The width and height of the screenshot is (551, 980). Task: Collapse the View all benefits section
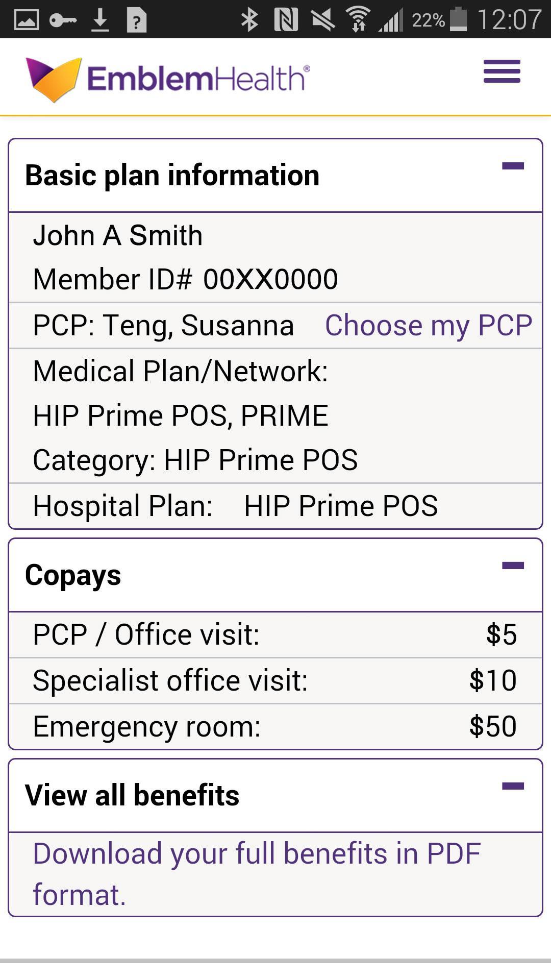pos(513,786)
